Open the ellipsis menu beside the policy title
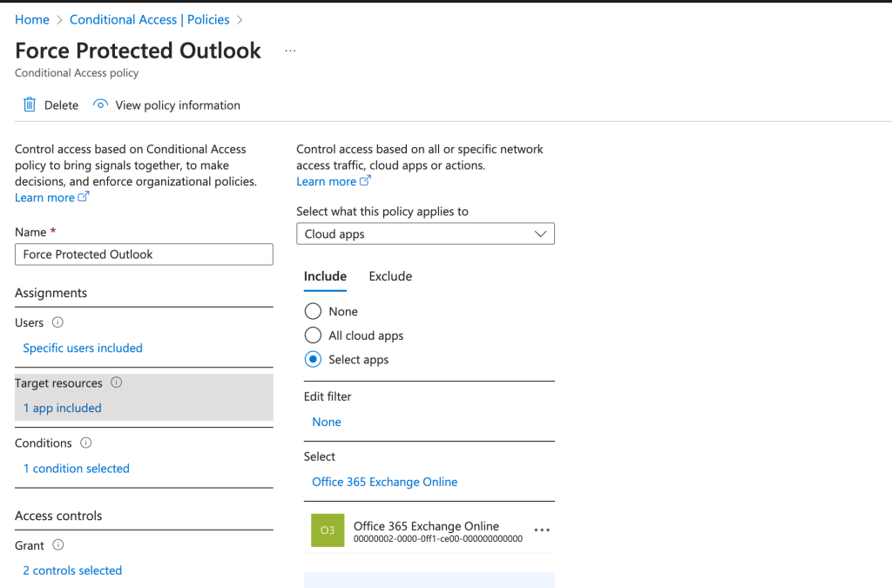The image size is (892, 588). click(290, 51)
